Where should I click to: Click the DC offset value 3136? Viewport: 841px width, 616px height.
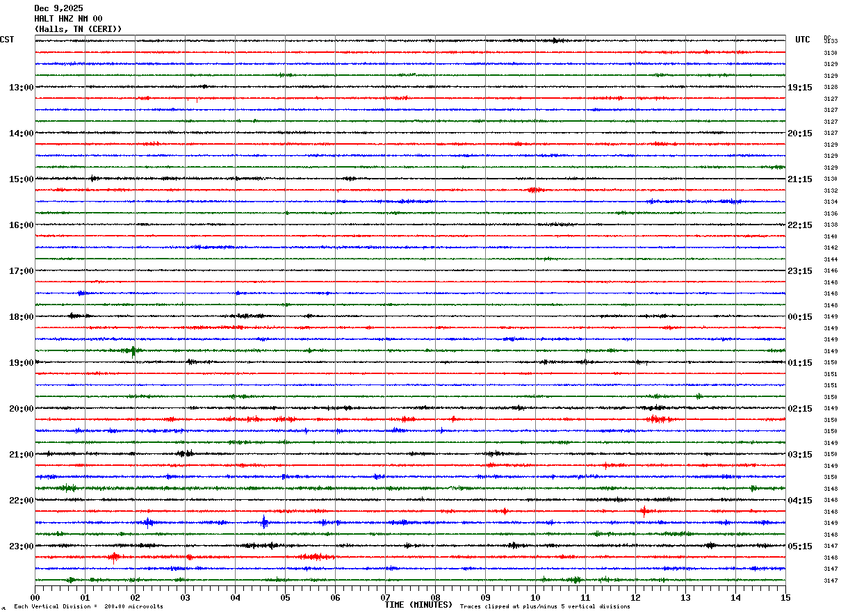[x=831, y=213]
